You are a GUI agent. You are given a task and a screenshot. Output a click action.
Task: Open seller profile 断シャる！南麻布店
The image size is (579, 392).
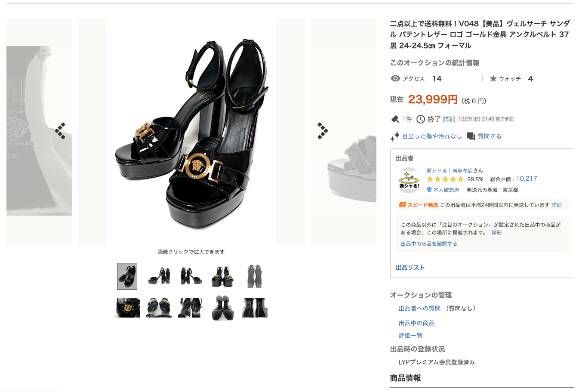pos(450,170)
